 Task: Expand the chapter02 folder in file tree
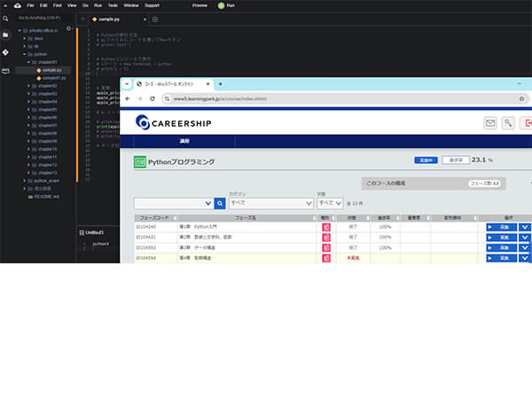29,85
